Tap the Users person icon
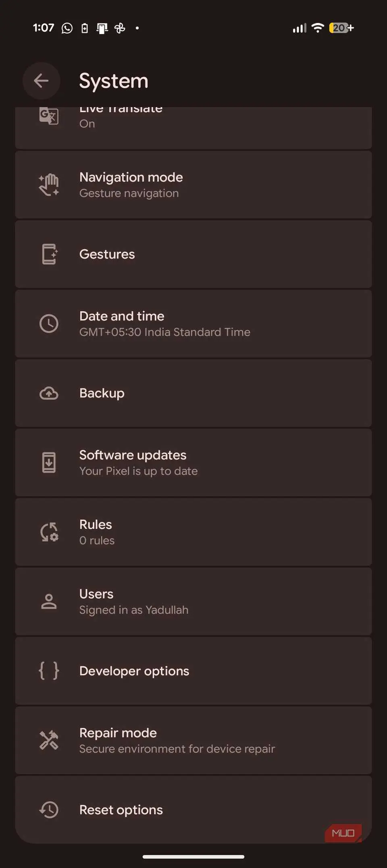This screenshot has height=868, width=387. pyautogui.click(x=49, y=601)
